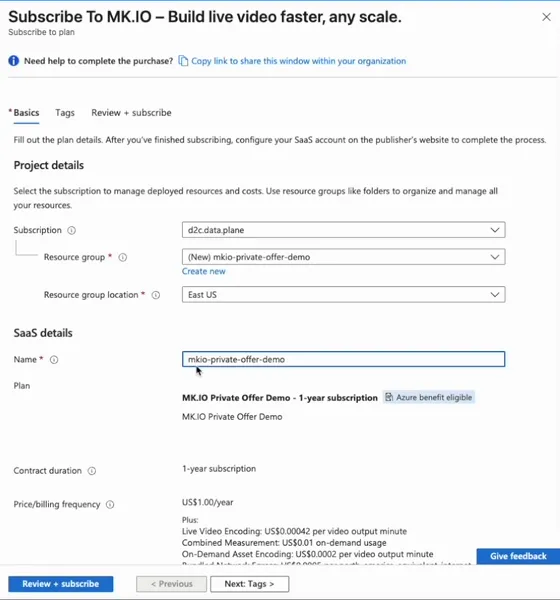This screenshot has height=600, width=560.
Task: Click the SaaS details heading
Action: point(43,333)
